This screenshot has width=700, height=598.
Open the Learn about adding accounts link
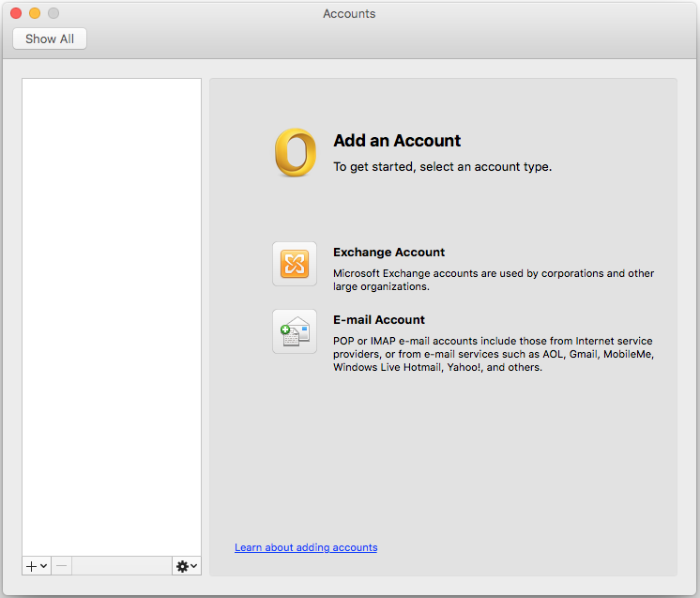[306, 547]
